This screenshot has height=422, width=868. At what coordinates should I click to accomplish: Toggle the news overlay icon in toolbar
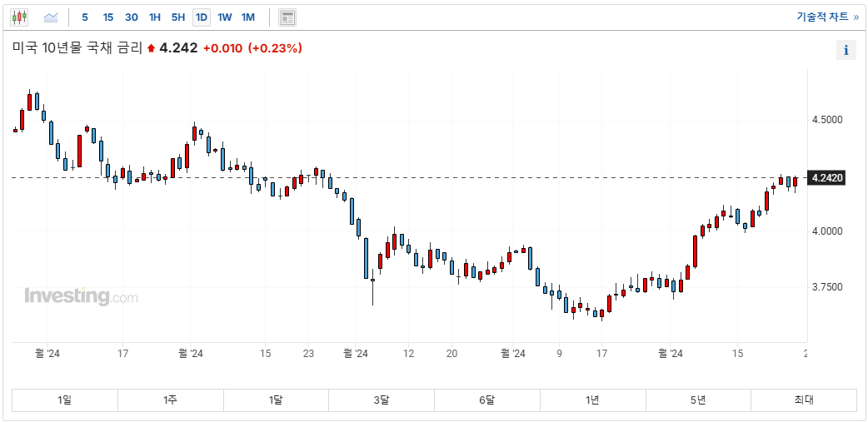287,17
